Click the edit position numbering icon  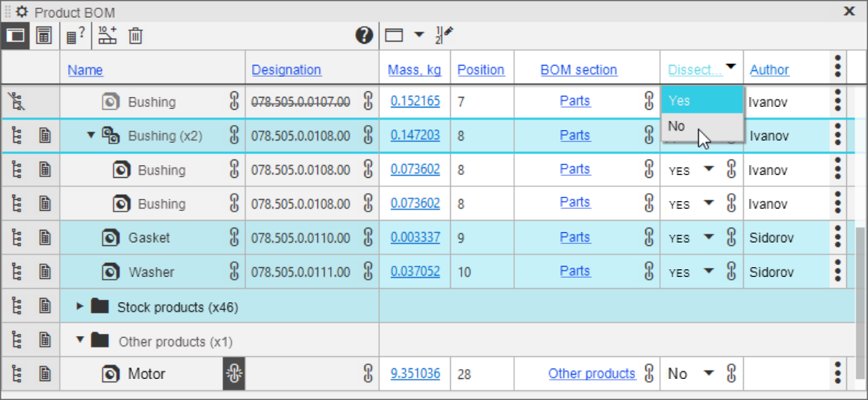(445, 35)
